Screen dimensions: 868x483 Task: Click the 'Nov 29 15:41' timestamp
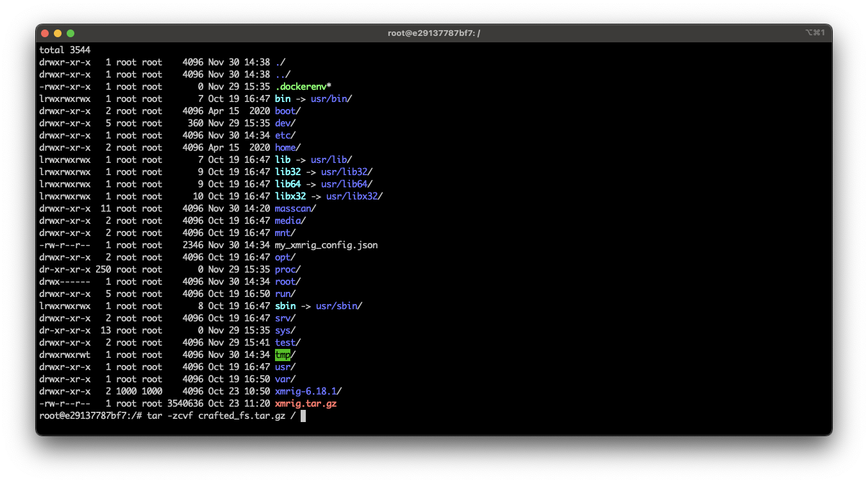point(239,343)
